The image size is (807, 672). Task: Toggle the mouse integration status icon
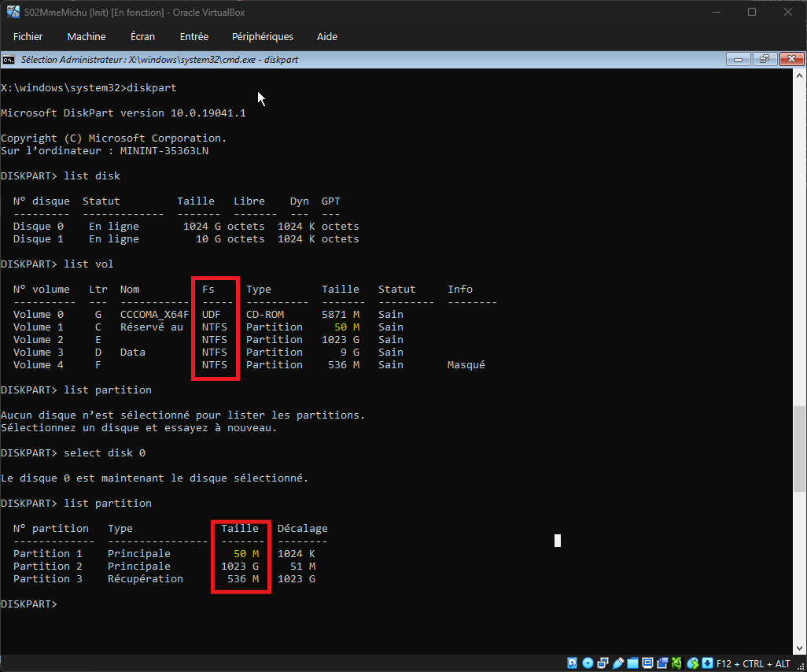(x=693, y=663)
